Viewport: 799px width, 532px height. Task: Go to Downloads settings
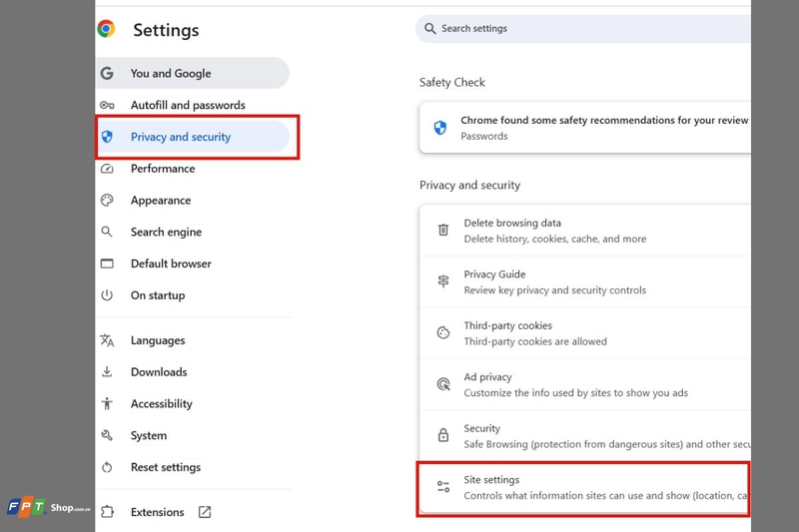193,372
